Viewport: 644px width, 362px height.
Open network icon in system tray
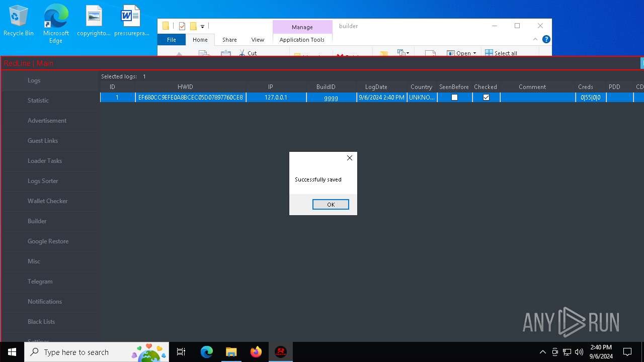point(567,352)
